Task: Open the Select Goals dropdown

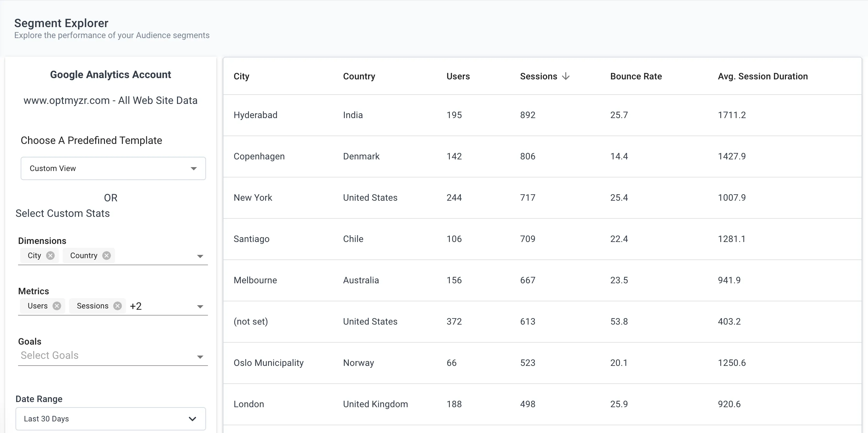Action: click(x=113, y=356)
